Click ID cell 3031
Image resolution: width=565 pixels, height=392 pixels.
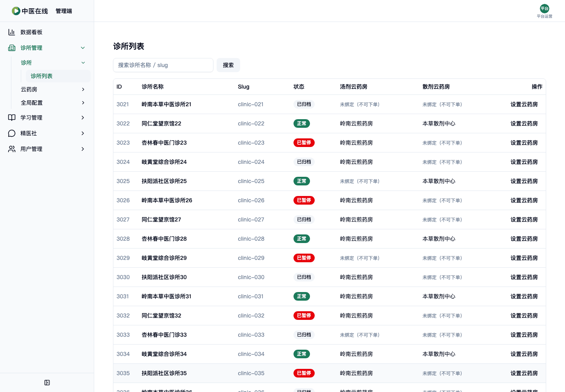point(123,296)
